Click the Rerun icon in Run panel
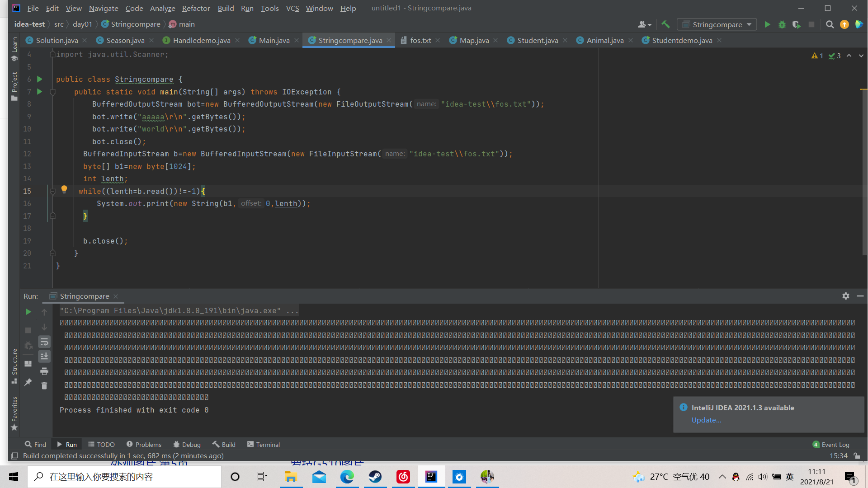 point(28,312)
